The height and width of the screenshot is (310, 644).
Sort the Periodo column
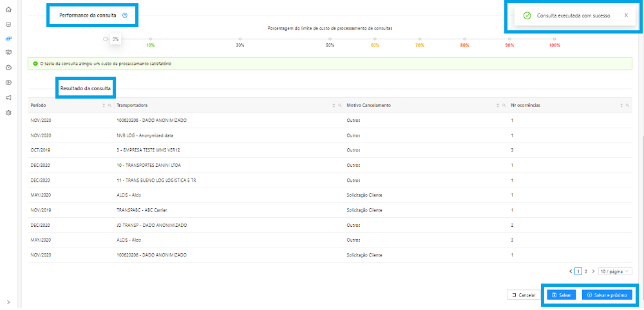tap(104, 106)
